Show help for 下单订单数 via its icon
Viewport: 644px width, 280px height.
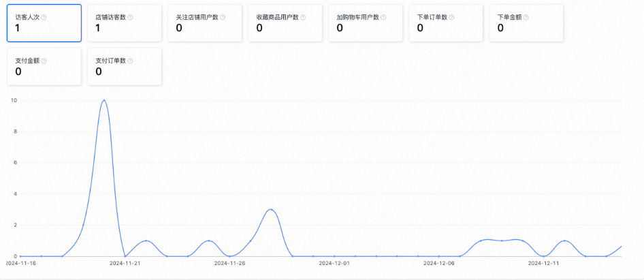click(x=452, y=17)
